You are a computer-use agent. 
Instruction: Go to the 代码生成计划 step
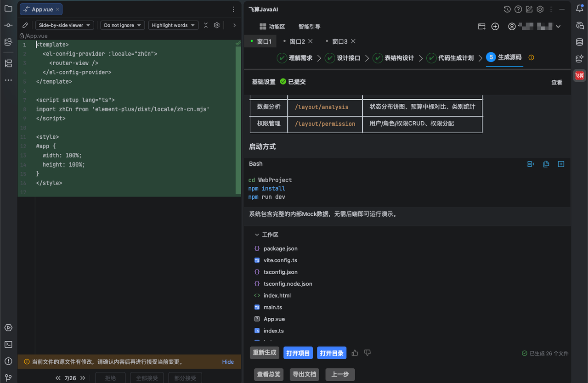click(x=450, y=58)
